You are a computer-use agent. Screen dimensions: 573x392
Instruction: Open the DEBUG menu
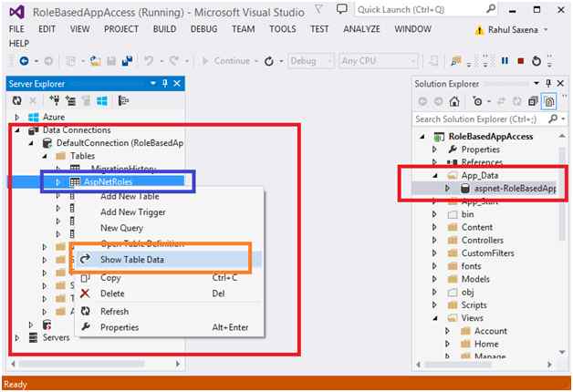(203, 29)
